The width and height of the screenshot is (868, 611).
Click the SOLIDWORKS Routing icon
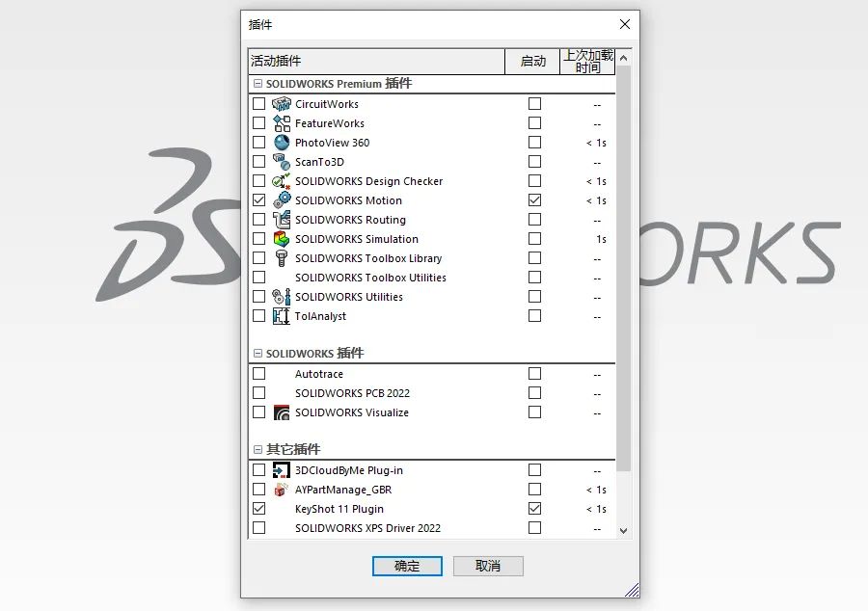(282, 220)
